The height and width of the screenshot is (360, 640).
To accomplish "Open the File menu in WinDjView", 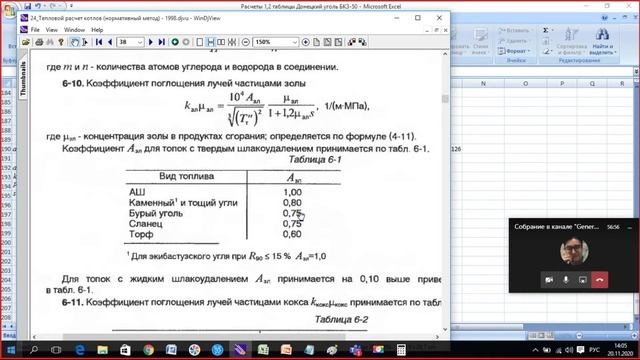I will pyautogui.click(x=35, y=30).
